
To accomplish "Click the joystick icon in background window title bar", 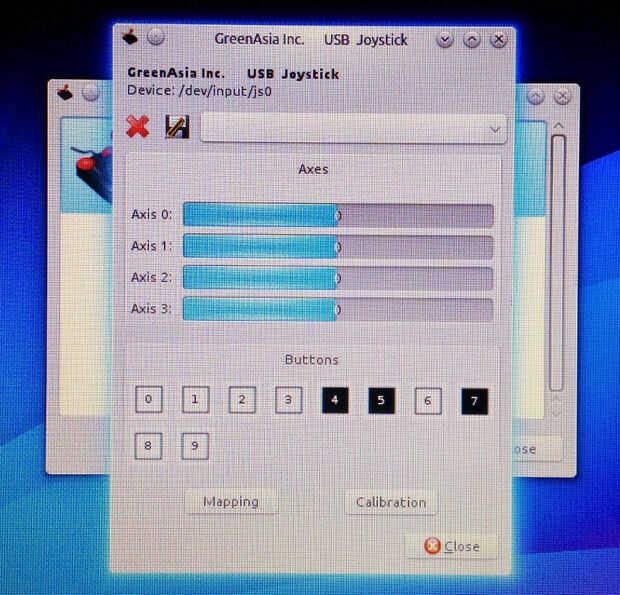I will 65,93.
